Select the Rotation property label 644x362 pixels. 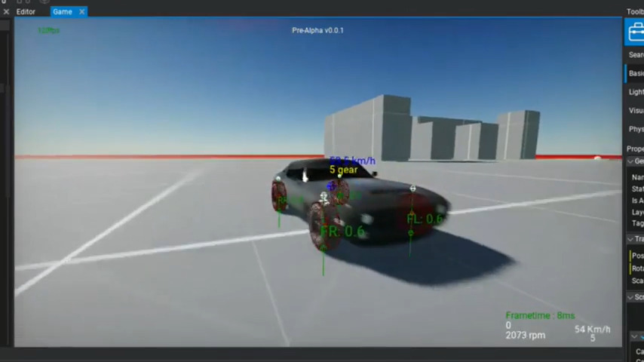click(638, 268)
